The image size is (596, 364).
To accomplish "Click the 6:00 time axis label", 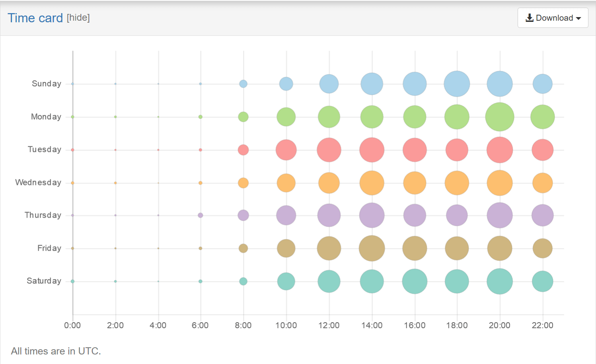I will point(200,325).
